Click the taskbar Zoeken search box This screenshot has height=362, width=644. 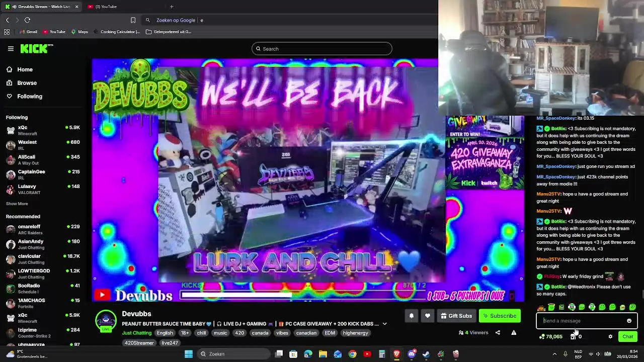[x=233, y=354]
